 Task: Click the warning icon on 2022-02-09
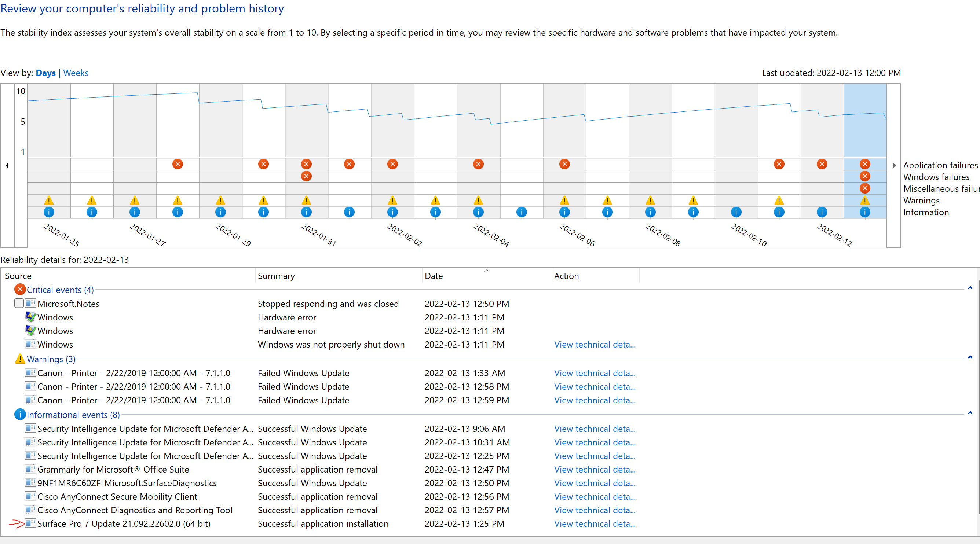click(693, 201)
